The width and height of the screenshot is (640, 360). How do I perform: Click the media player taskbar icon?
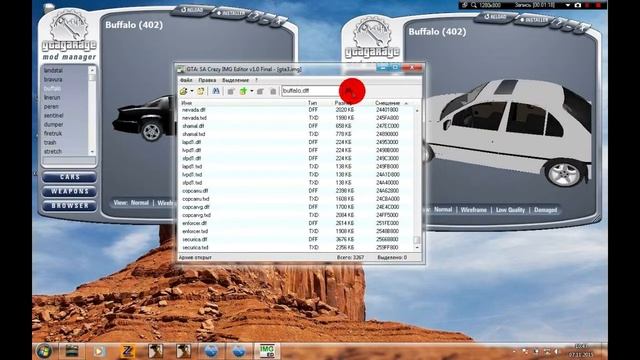click(x=99, y=351)
